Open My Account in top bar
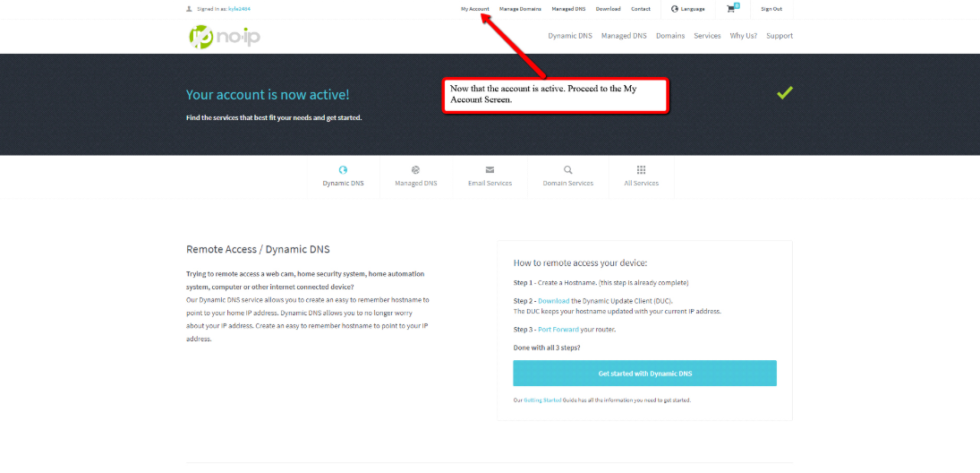 point(474,9)
